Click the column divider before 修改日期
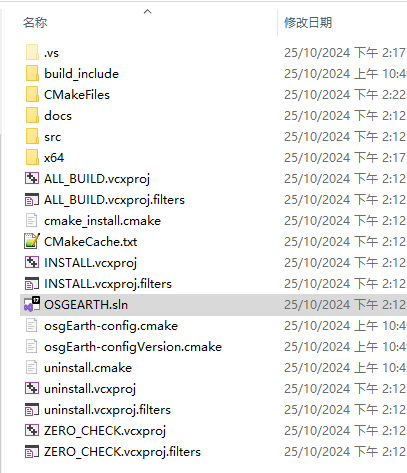This screenshot has height=473, width=407. [x=277, y=22]
